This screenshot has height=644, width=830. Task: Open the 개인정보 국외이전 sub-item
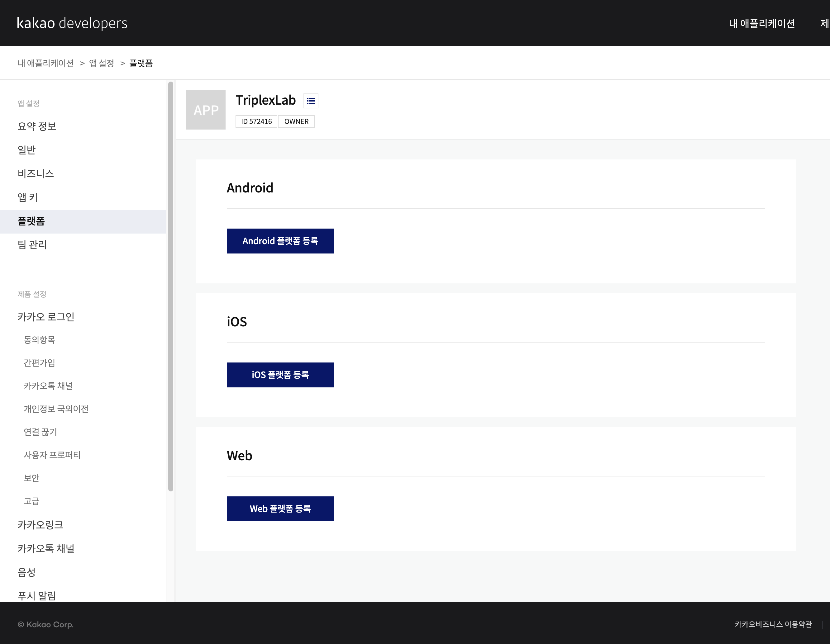pyautogui.click(x=56, y=409)
